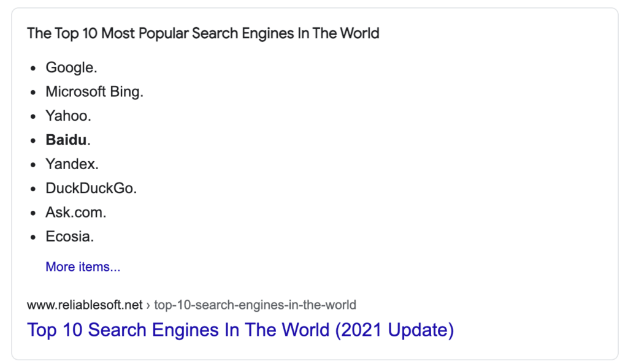Image resolution: width=628 pixels, height=364 pixels.
Task: Click the top-10-search-engines-in-the-world breadcrumb path
Action: 255,305
